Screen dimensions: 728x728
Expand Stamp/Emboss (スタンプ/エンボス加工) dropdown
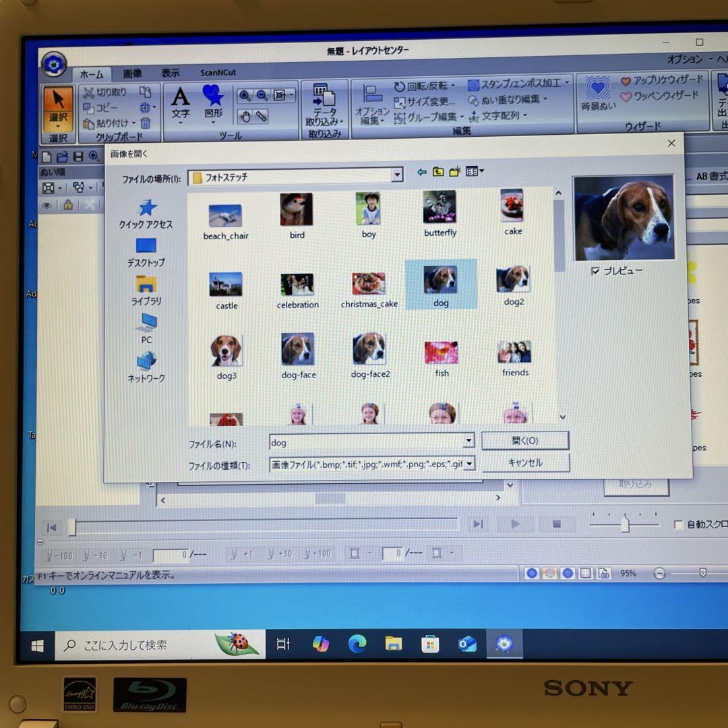568,83
